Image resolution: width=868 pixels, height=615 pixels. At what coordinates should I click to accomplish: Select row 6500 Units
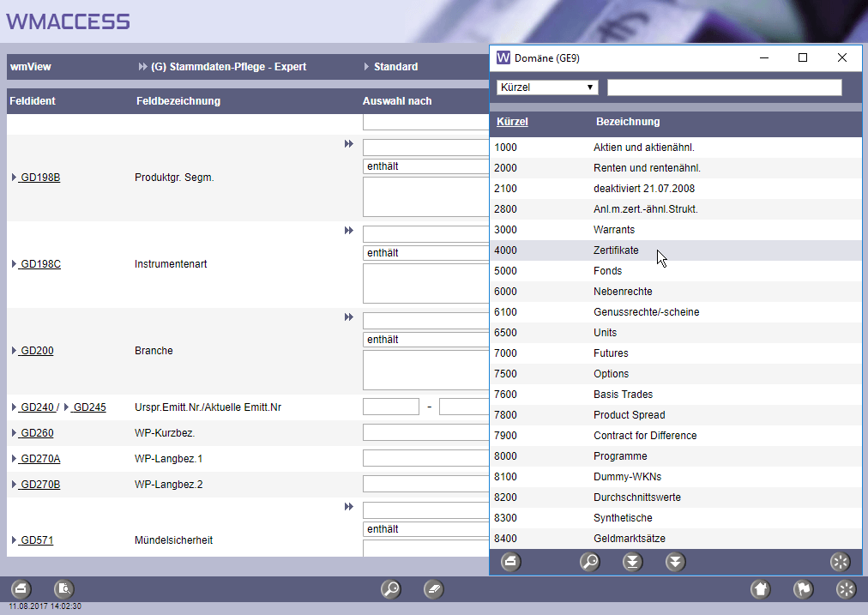676,333
